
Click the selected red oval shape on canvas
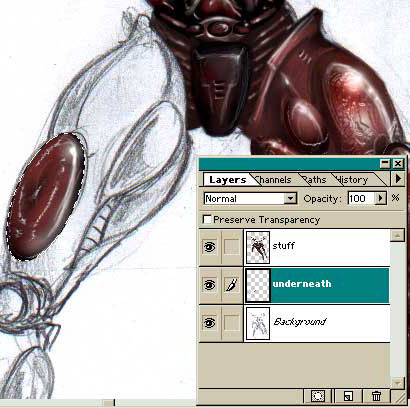point(46,197)
